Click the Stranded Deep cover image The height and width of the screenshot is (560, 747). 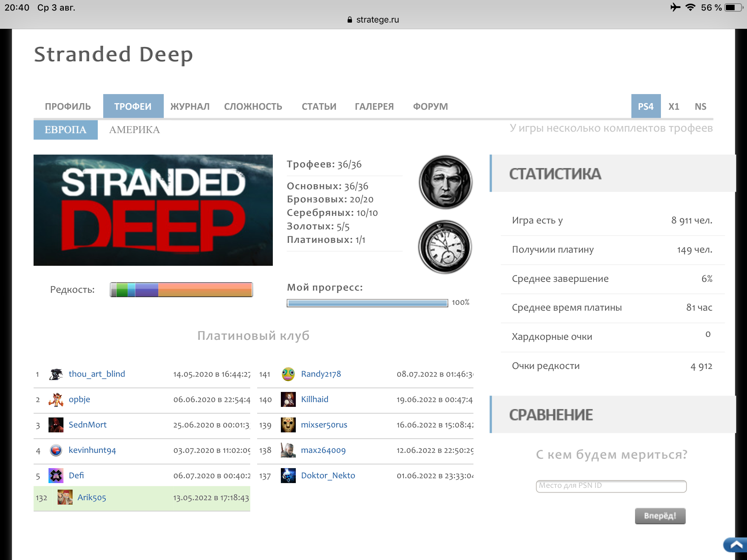pos(153,210)
